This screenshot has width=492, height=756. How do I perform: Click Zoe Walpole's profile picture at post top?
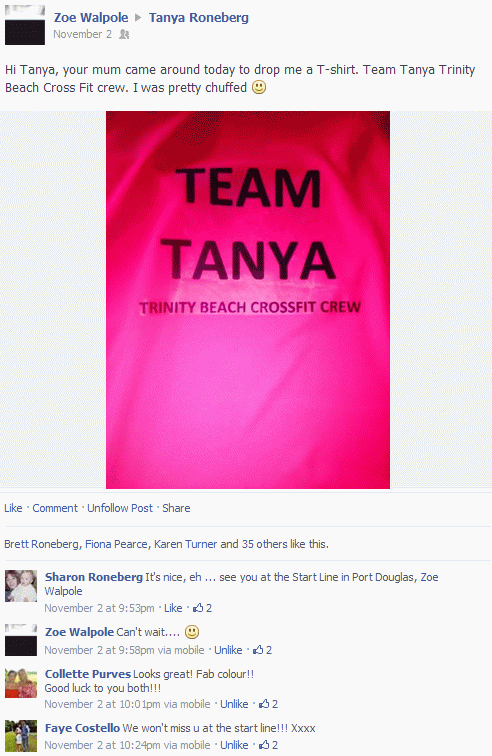coord(25,25)
